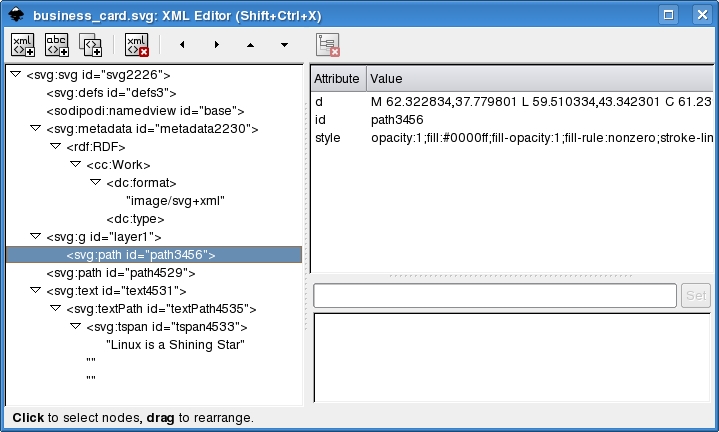The image size is (719, 432).
Task: Collapse the svg:metadata node triangle
Action: 35,128
